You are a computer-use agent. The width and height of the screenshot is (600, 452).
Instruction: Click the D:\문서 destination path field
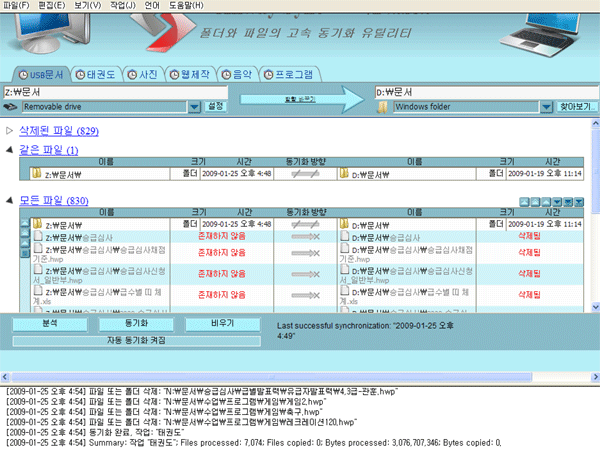[x=486, y=92]
